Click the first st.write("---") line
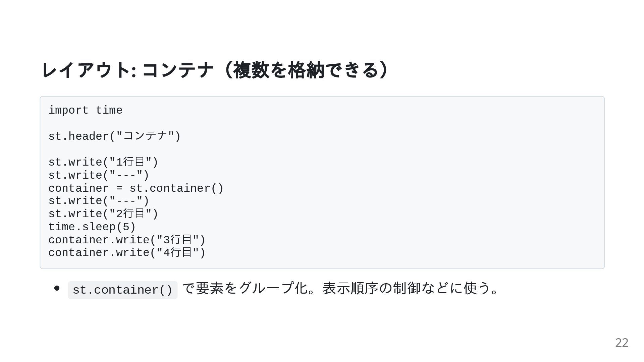644x362 pixels. coord(99,175)
